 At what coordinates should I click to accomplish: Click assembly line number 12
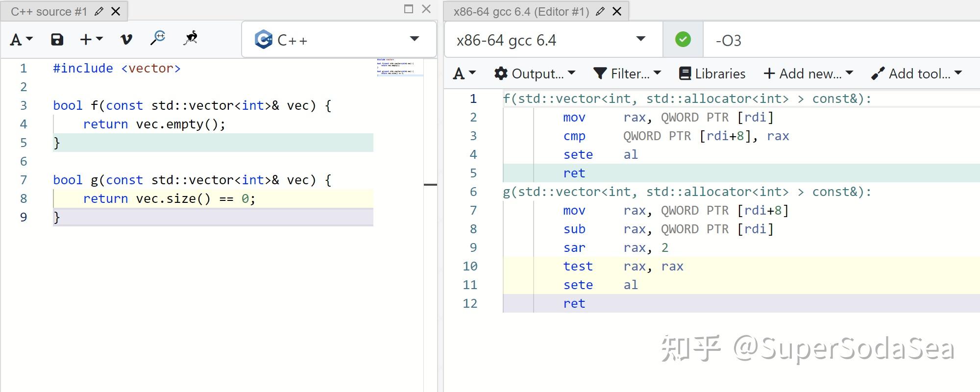point(470,303)
